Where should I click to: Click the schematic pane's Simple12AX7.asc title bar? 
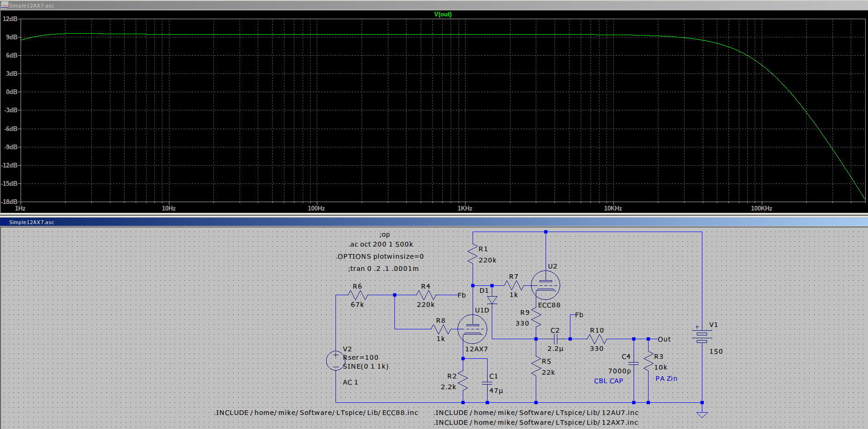[434, 222]
